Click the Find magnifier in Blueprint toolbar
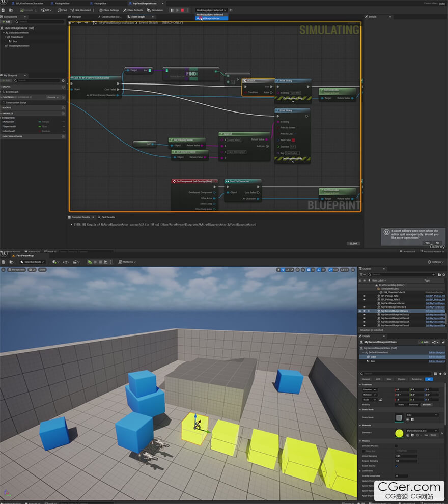The image size is (448, 504). 62,10
